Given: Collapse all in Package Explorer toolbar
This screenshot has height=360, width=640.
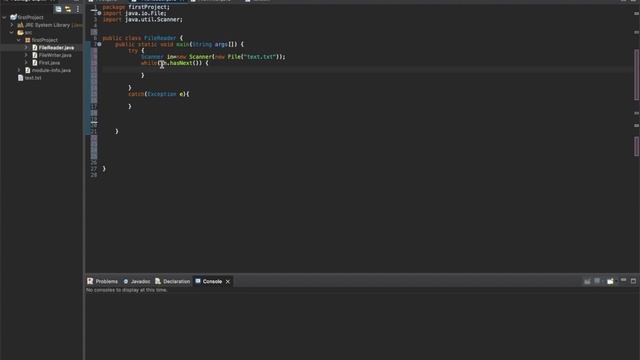Looking at the screenshot, I should [x=58, y=9].
